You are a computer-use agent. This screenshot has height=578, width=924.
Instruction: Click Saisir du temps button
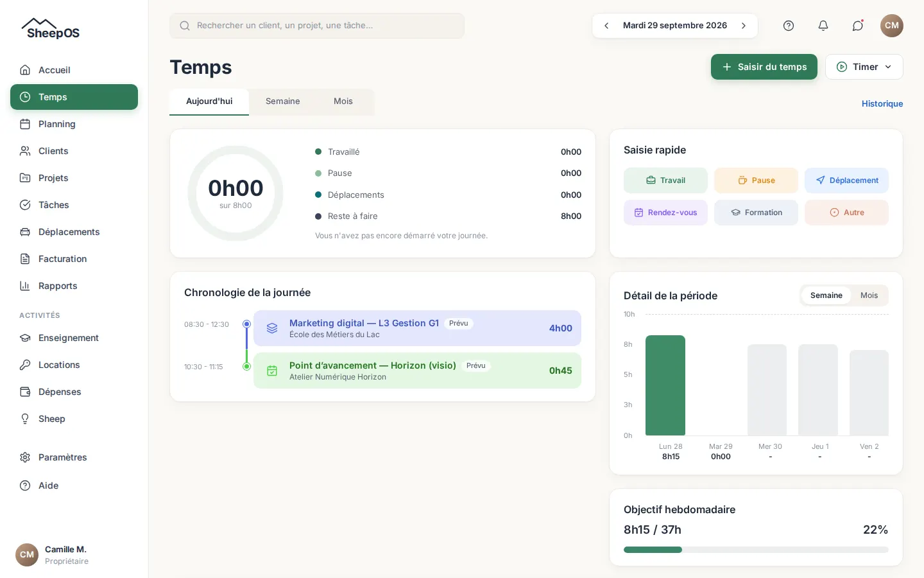pyautogui.click(x=764, y=67)
